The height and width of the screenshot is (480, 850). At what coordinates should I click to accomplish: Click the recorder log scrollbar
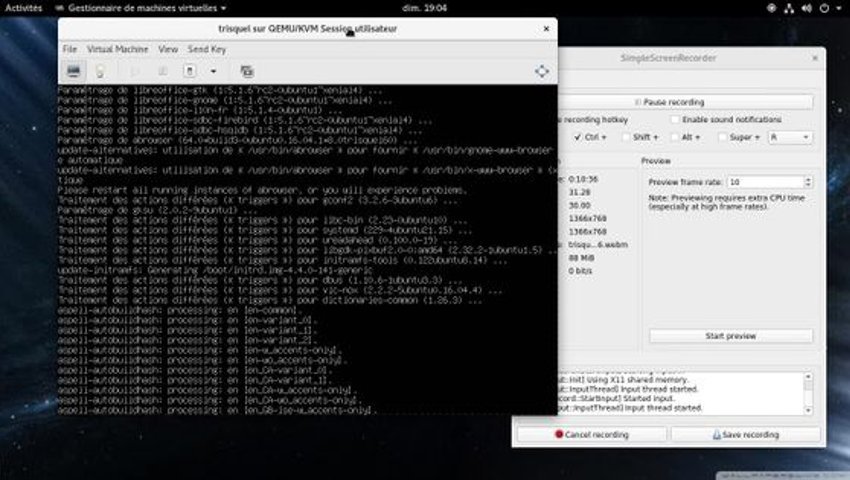[808, 393]
